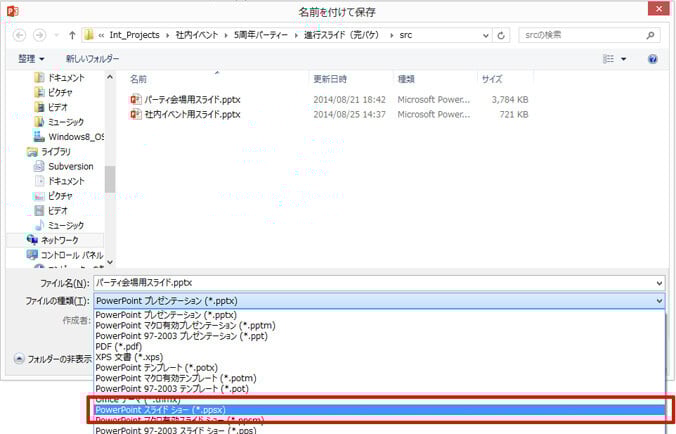The image size is (676, 434).
Task: Open the 整理 menu
Action: (x=31, y=59)
